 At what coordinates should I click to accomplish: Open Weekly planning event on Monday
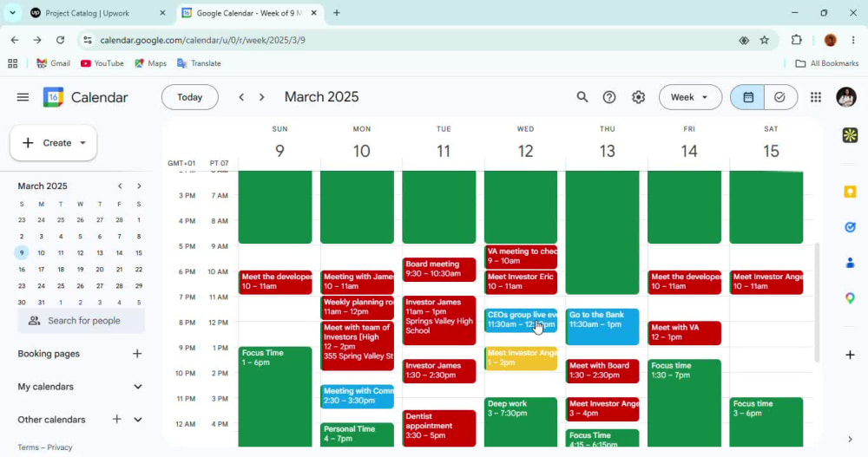357,307
